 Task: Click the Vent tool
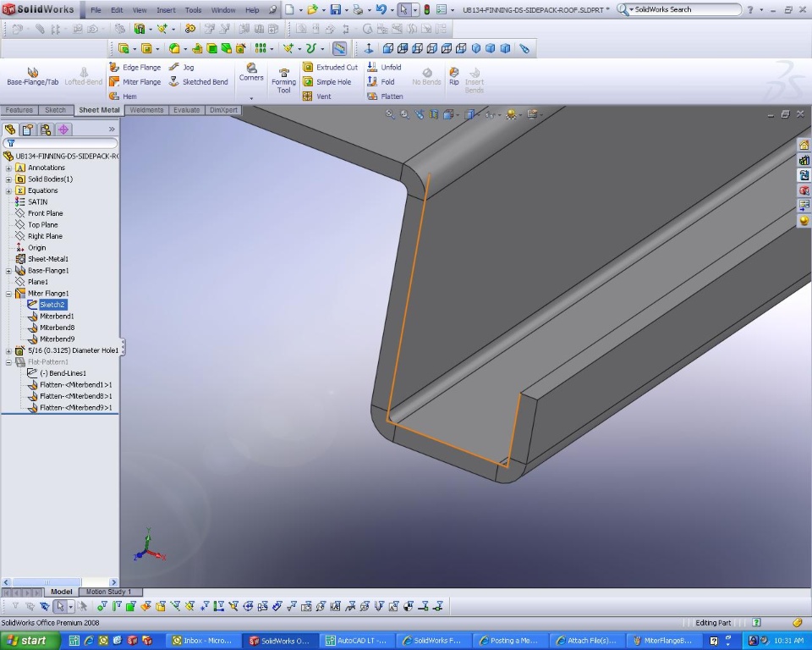click(x=317, y=96)
